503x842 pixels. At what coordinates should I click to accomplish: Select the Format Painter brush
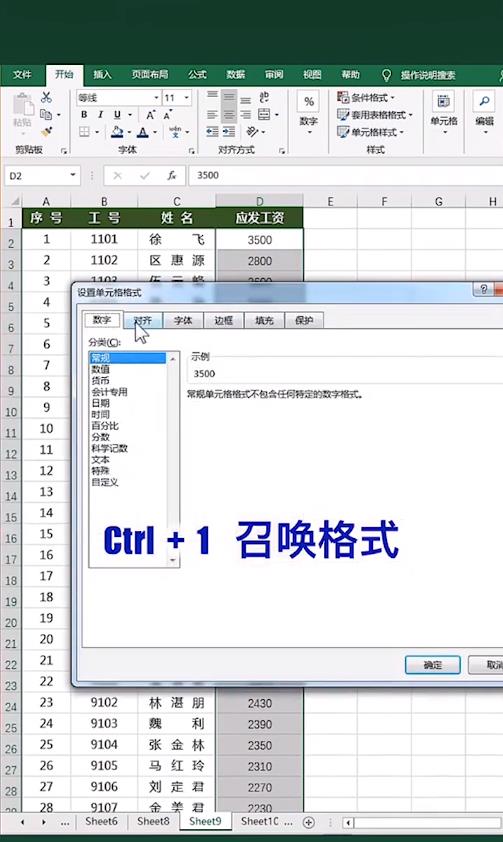point(47,131)
